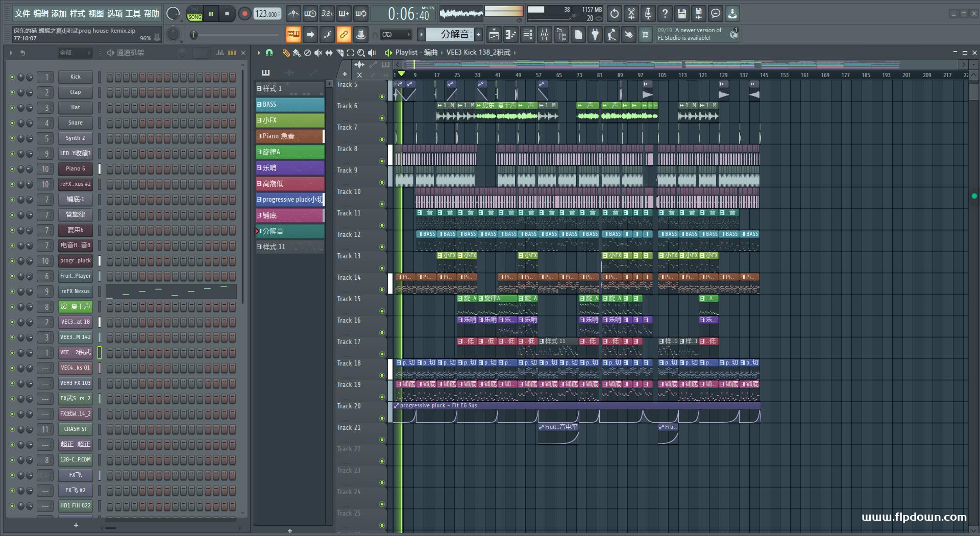Click the red record button

click(244, 14)
